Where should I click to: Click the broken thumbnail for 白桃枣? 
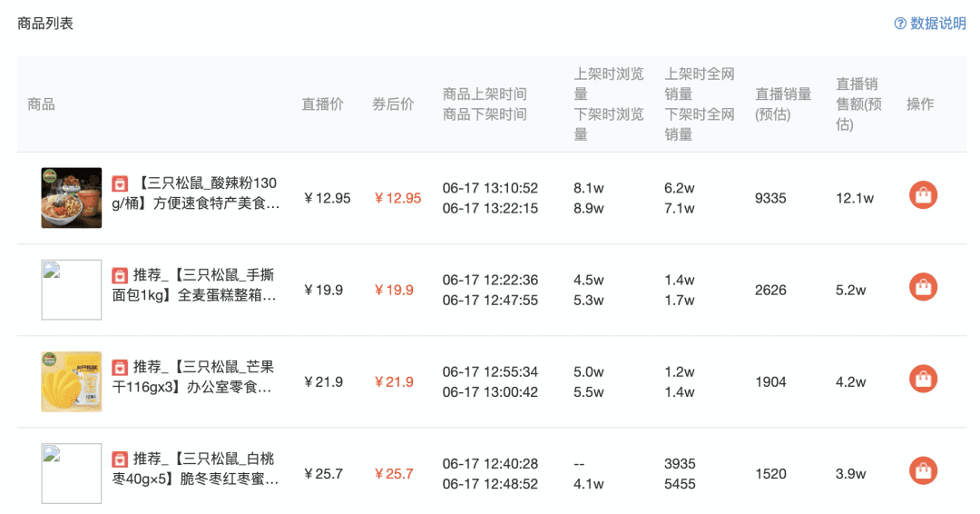click(72, 473)
